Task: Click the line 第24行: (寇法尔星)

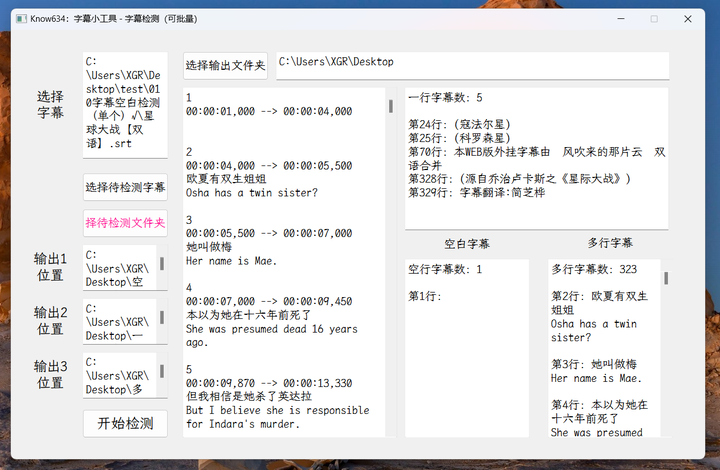Action: pos(459,124)
